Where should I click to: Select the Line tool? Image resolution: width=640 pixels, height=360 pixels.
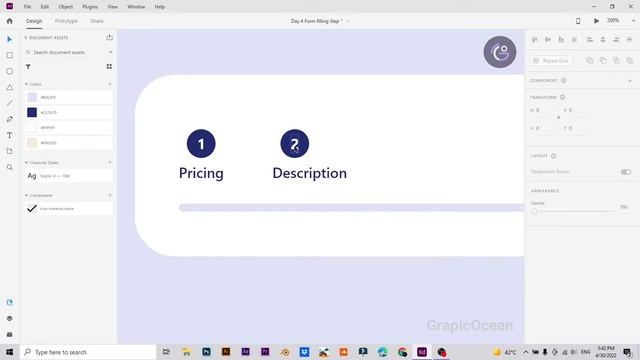point(10,103)
